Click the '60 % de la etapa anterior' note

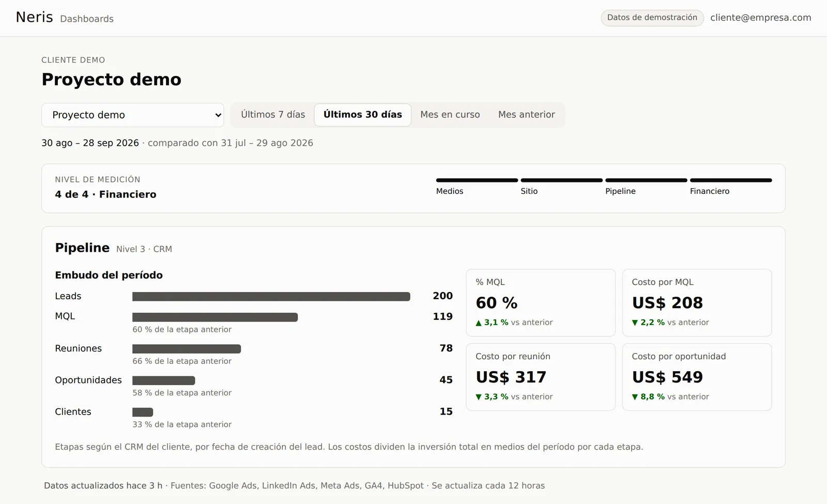(182, 330)
